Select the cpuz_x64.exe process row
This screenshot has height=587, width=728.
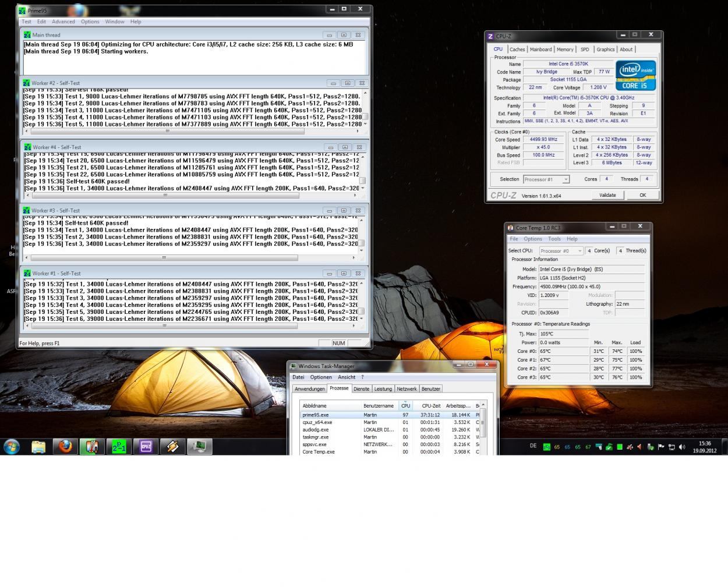pos(389,422)
